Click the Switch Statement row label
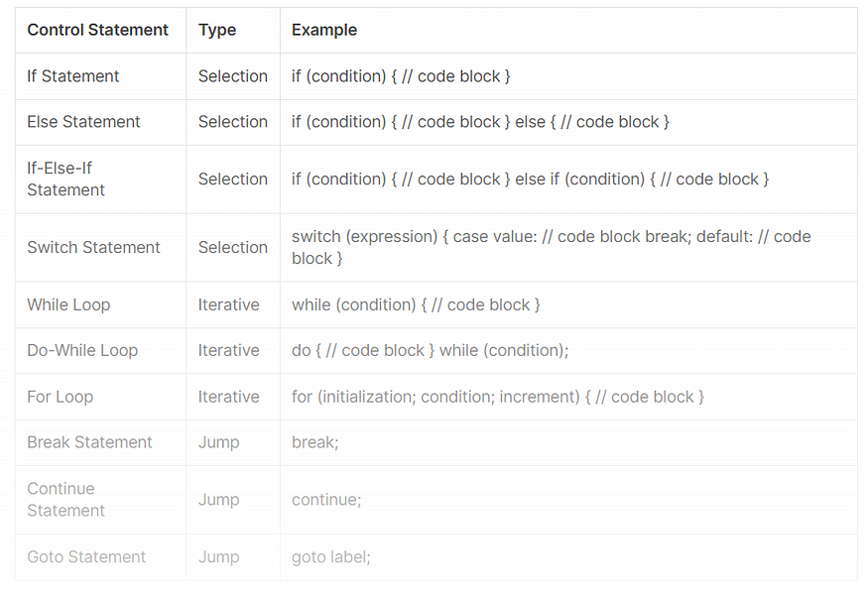 click(x=93, y=247)
